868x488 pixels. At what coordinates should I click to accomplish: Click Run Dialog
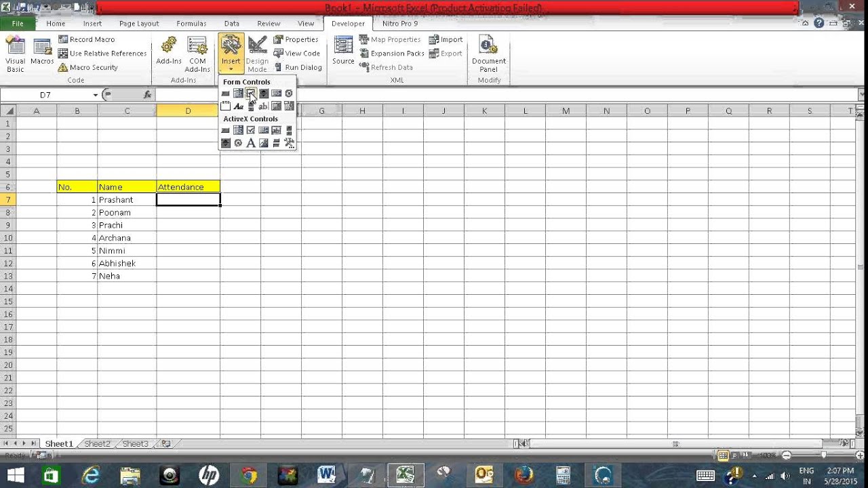[x=298, y=68]
